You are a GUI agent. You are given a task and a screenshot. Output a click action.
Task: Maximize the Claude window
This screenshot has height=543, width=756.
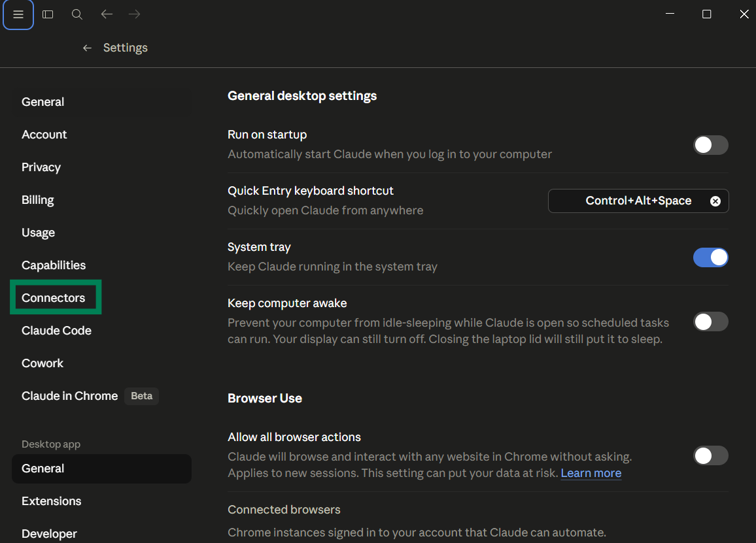click(706, 14)
